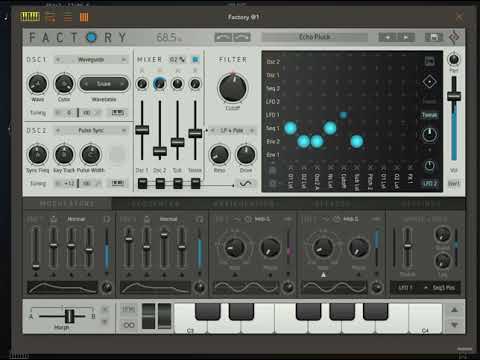
Task: Click the diamond logo icon in the header
Action: 454,37
